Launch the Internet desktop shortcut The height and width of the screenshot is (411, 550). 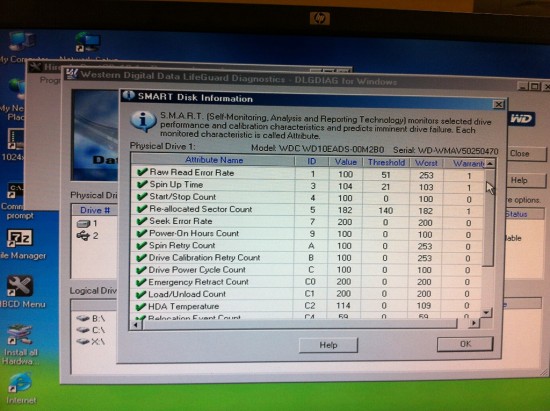pyautogui.click(x=20, y=383)
